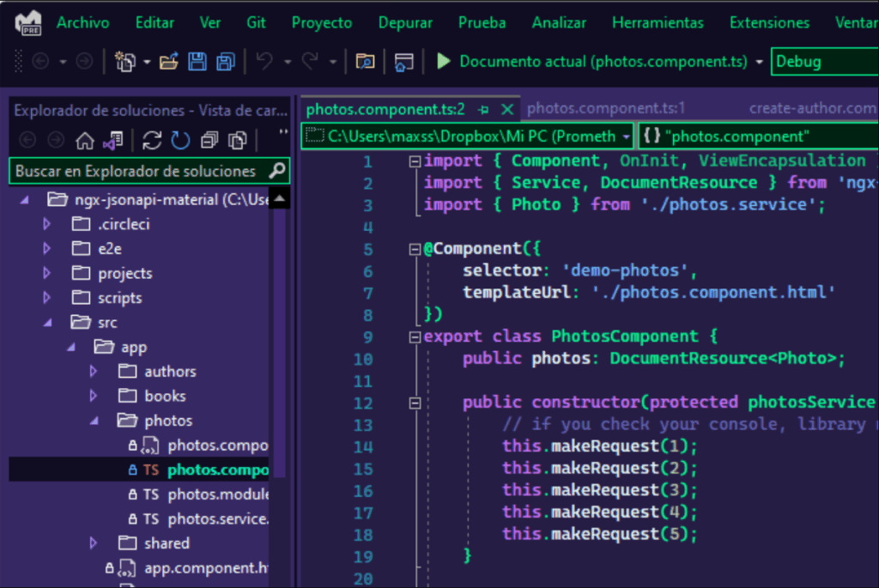Screen dimensions: 879x588
Task: Collapse the app folder arrow
Action: pos(71,347)
